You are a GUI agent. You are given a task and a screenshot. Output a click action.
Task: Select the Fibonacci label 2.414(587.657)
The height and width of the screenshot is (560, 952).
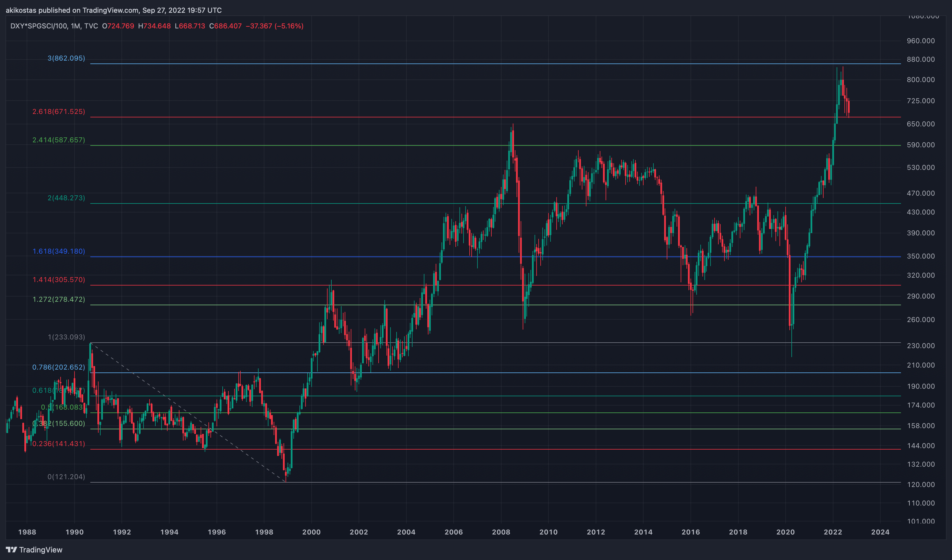[x=59, y=140]
